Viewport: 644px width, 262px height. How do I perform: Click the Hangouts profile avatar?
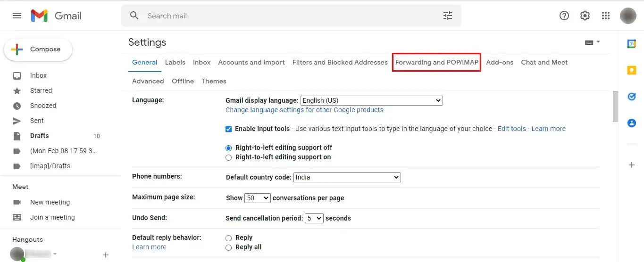point(17,254)
